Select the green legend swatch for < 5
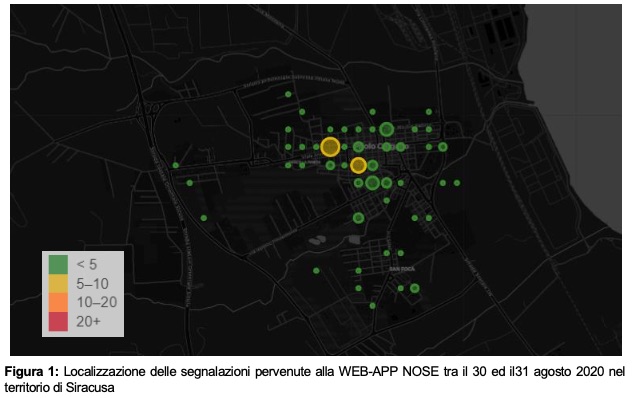632x398 pixels. tap(58, 264)
